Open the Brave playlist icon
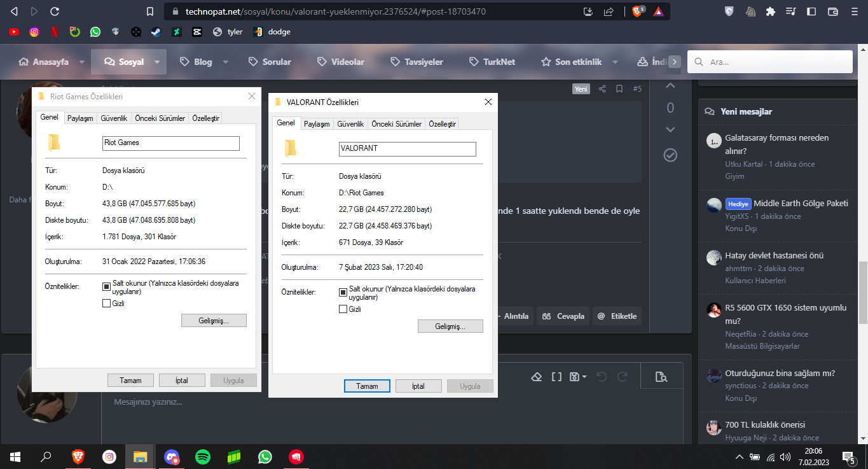This screenshot has width=868, height=469. click(x=791, y=11)
